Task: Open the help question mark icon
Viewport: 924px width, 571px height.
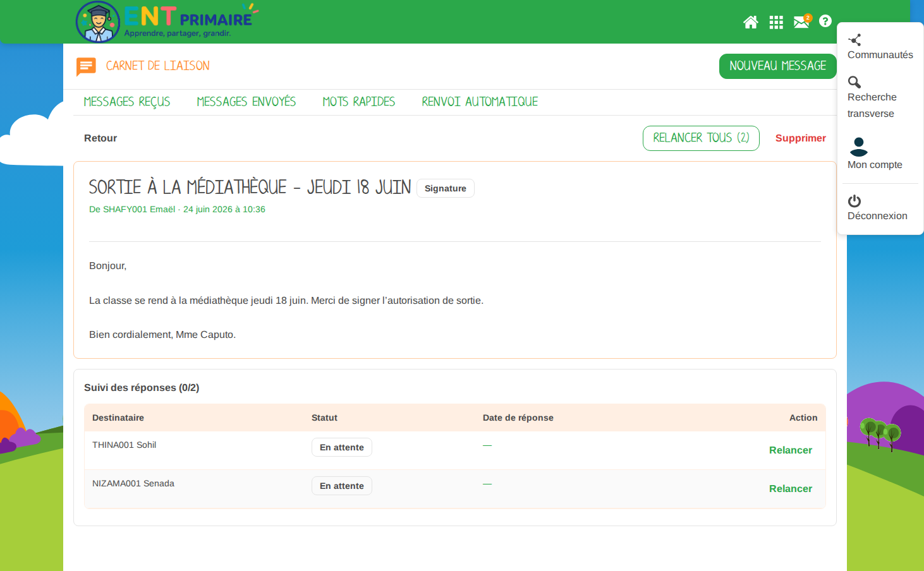Action: 825,21
